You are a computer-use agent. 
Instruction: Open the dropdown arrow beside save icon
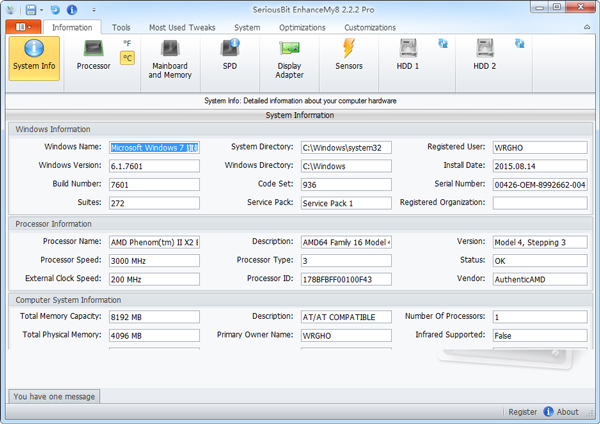(41, 10)
